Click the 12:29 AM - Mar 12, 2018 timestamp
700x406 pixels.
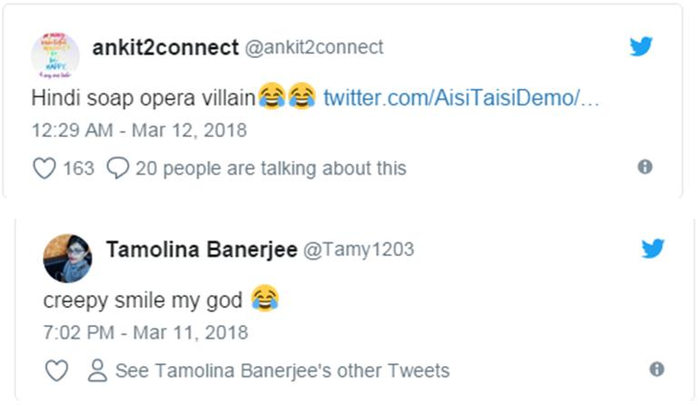point(138,130)
